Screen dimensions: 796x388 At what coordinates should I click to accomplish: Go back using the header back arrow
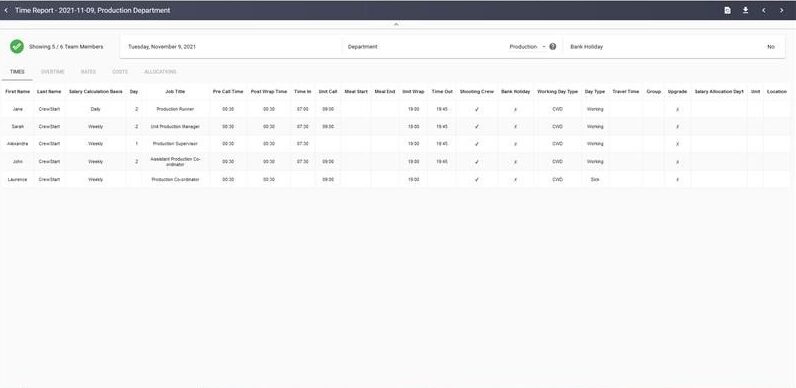pos(6,10)
